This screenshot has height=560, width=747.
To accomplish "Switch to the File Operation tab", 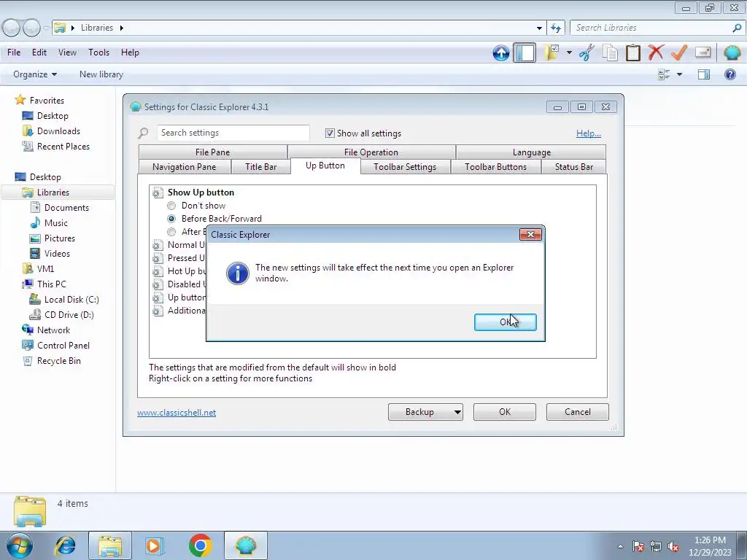I will click(x=371, y=152).
